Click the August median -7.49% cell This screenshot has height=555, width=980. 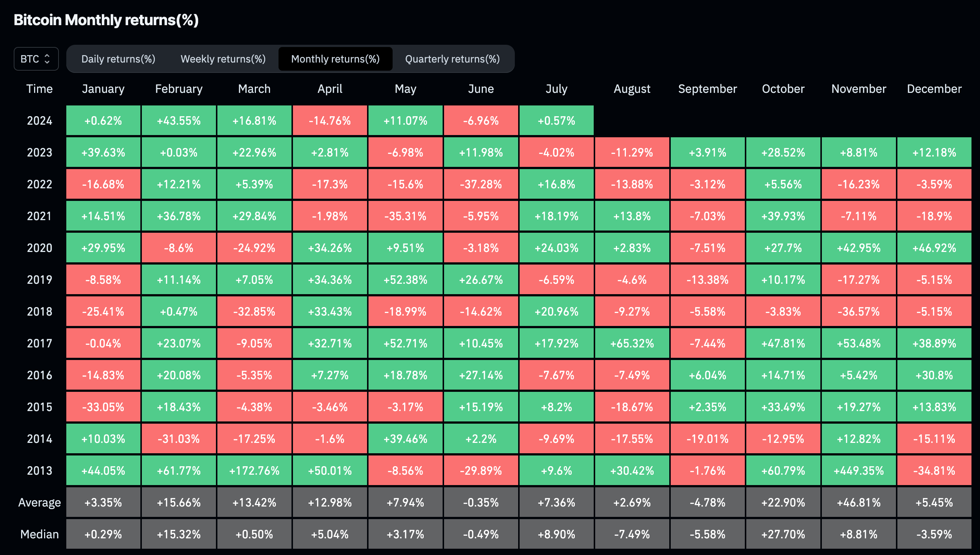[x=632, y=534]
